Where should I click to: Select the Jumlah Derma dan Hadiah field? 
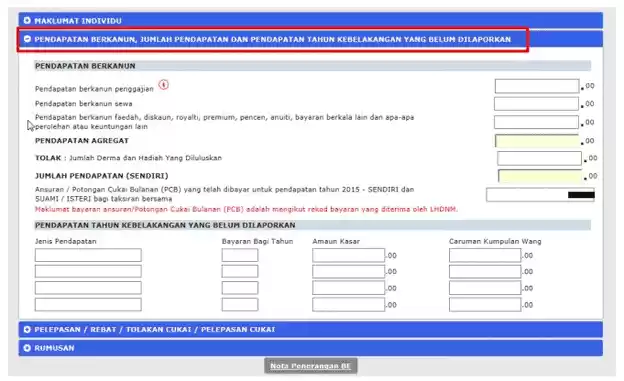(x=539, y=158)
